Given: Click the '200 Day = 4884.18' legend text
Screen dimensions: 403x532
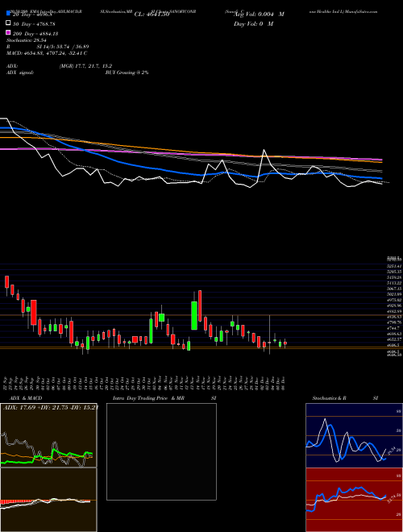Looking at the screenshot, I should tap(35, 34).
